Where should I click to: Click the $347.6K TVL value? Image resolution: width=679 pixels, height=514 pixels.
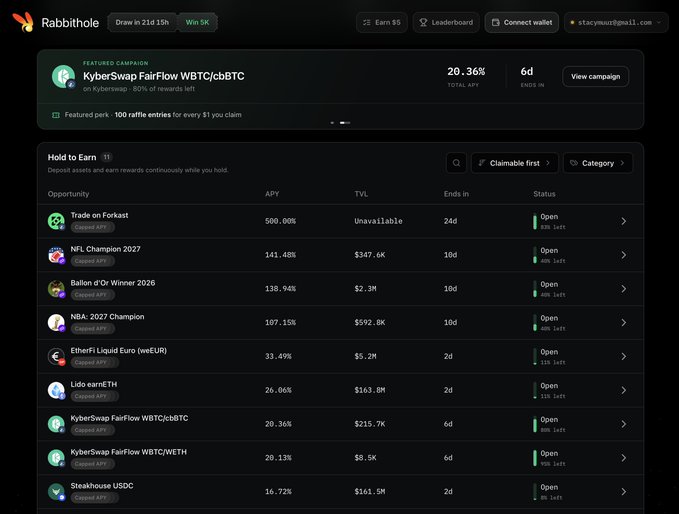coord(369,255)
